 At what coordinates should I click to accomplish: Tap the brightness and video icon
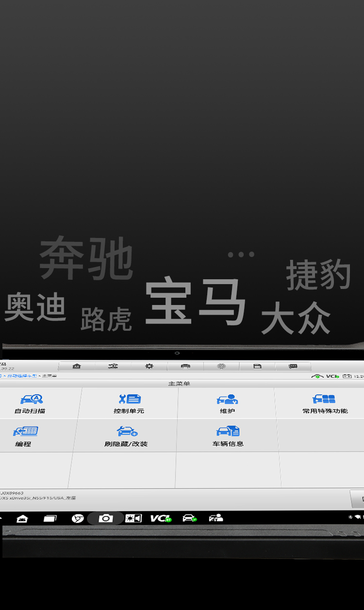(133, 518)
